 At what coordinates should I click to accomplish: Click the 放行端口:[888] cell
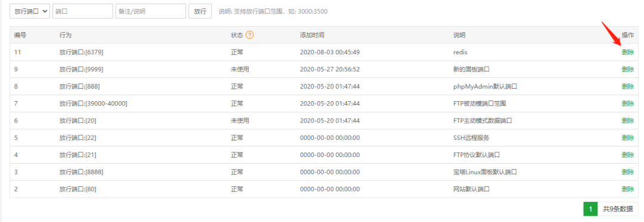tap(80, 86)
